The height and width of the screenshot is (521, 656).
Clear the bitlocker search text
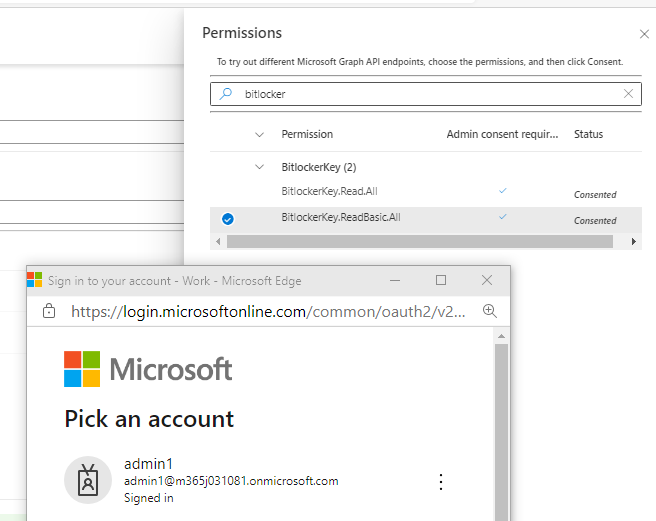tap(628, 94)
